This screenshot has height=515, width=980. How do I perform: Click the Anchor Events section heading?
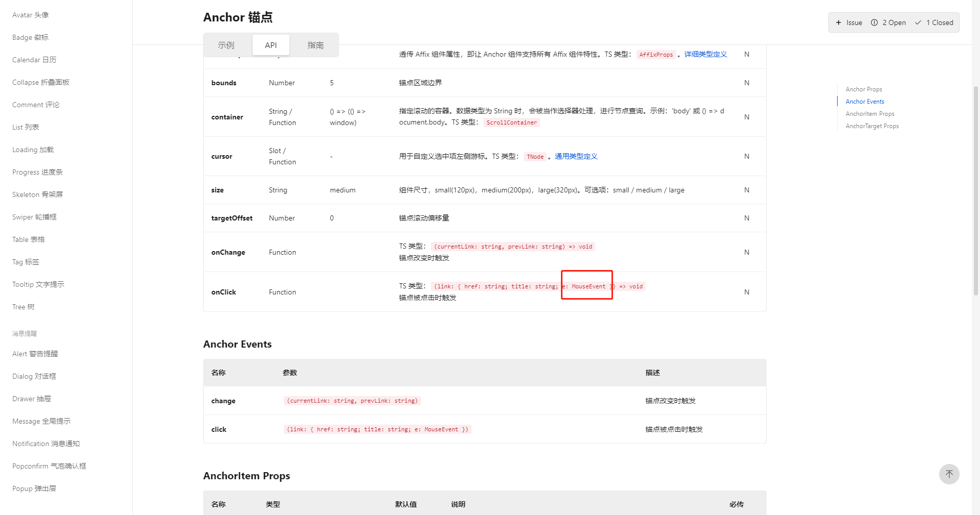coord(237,344)
